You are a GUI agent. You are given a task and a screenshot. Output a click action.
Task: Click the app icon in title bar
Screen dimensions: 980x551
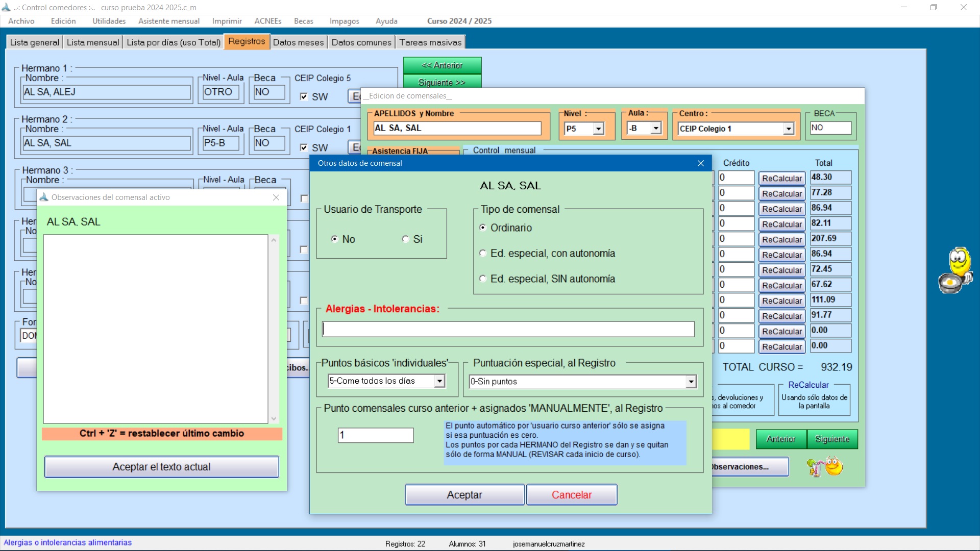click(6, 7)
